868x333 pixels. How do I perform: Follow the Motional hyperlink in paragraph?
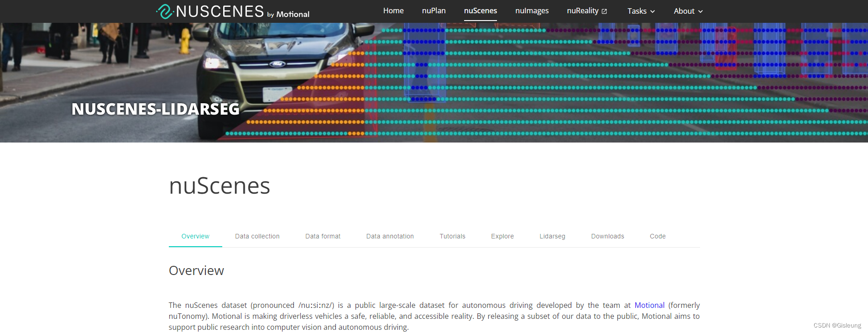click(649, 305)
